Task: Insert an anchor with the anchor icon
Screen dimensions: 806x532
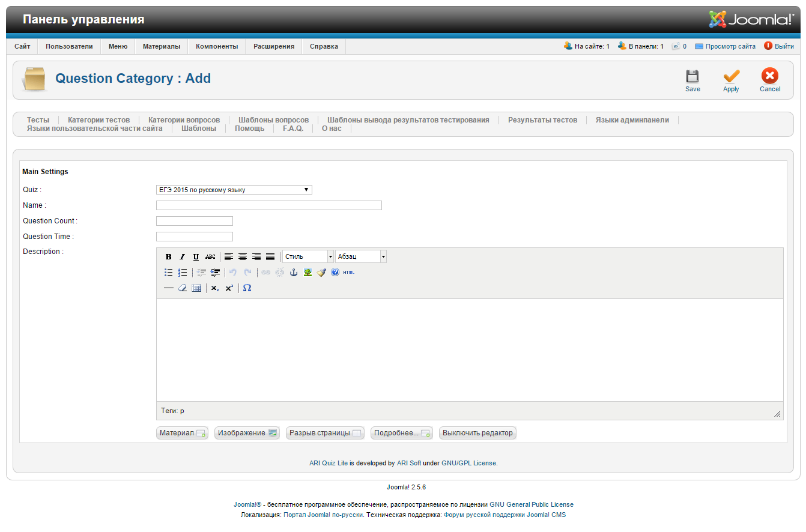Action: 294,273
